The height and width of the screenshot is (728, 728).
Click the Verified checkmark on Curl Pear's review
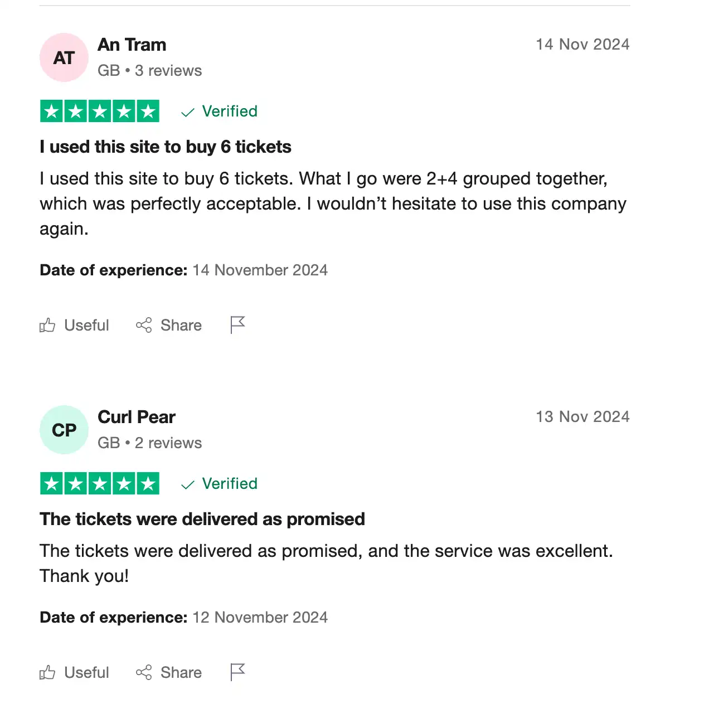point(187,484)
